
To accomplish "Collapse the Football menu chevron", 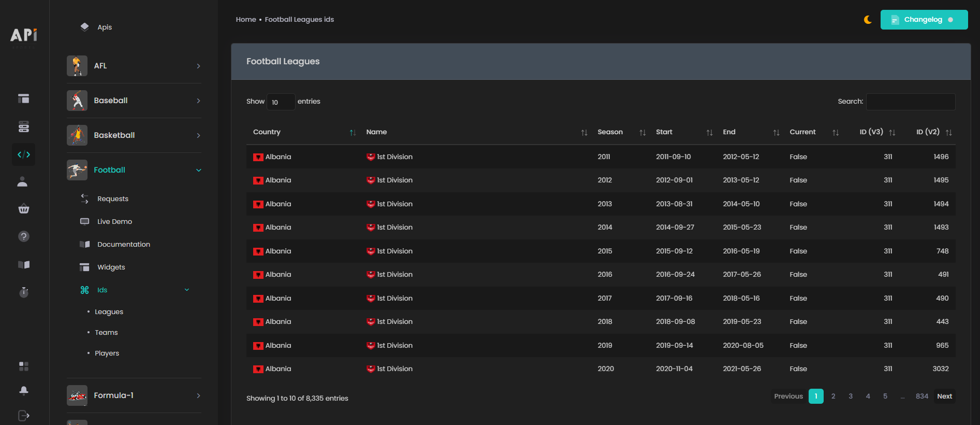I will coord(199,170).
